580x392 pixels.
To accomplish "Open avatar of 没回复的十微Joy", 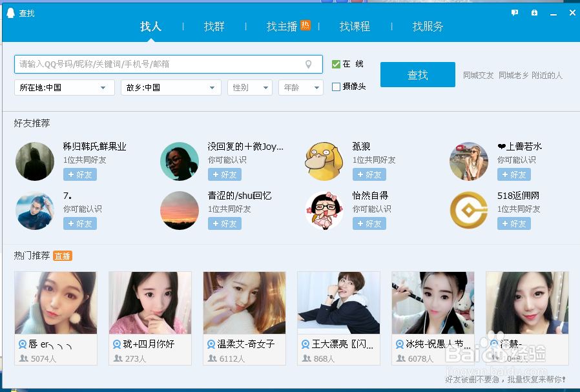I will [x=180, y=161].
